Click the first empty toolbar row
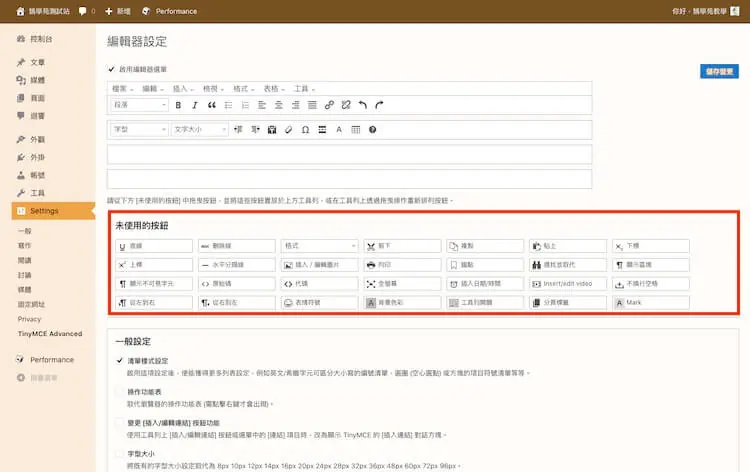 click(x=349, y=154)
